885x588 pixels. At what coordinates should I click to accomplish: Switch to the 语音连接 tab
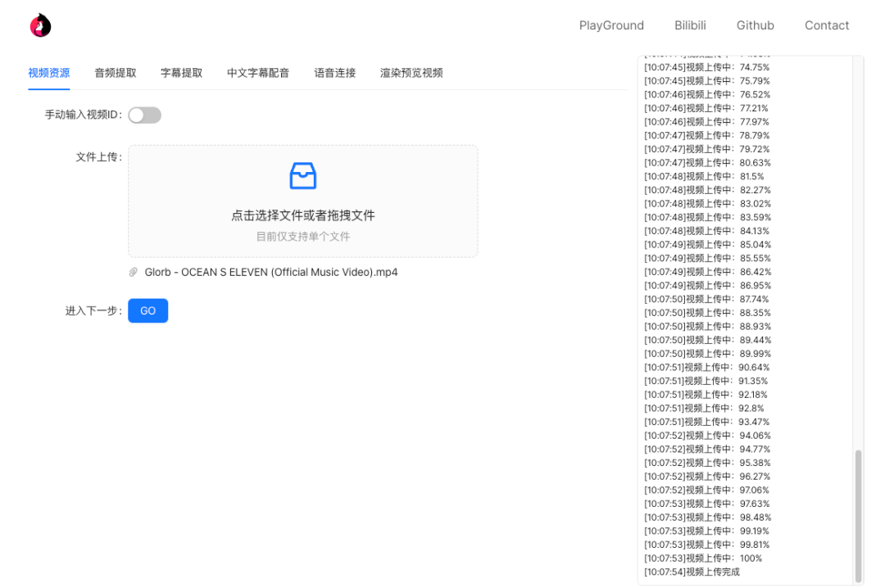click(334, 72)
